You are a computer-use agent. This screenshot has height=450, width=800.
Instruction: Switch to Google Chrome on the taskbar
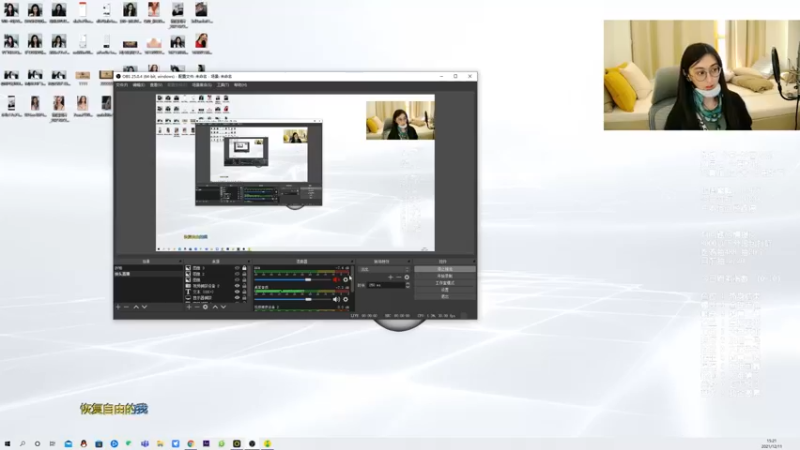point(191,444)
